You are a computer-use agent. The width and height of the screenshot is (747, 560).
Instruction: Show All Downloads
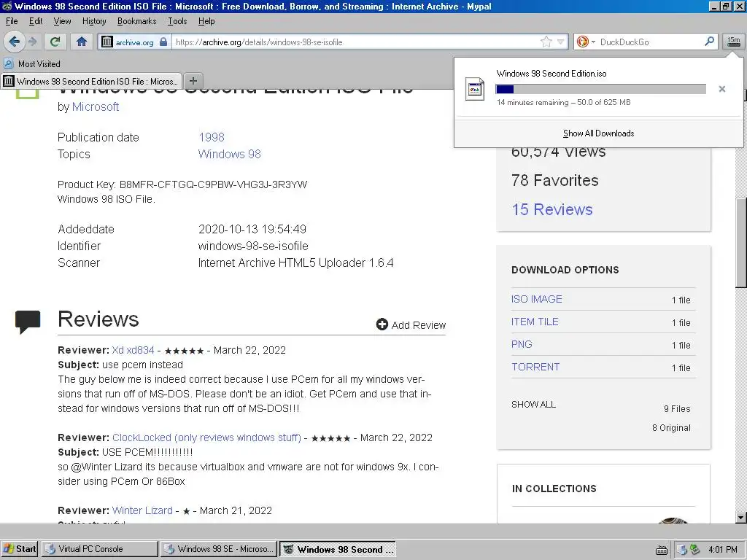(x=598, y=133)
